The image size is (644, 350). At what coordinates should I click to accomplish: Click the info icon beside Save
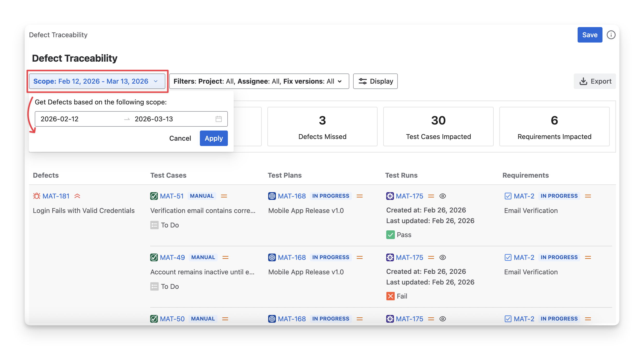[x=611, y=35]
